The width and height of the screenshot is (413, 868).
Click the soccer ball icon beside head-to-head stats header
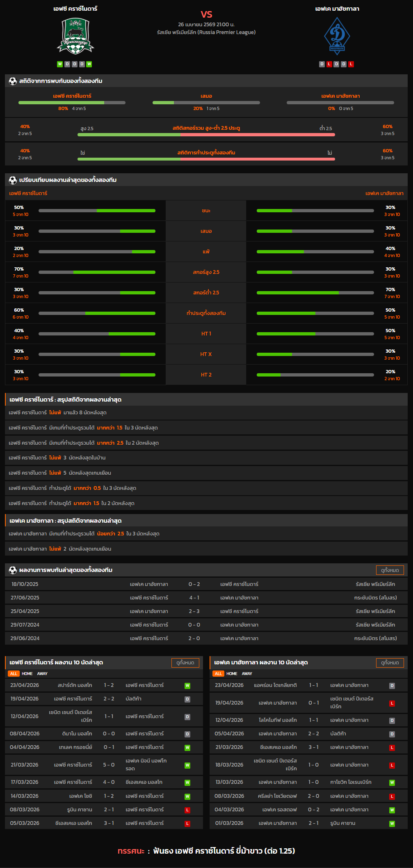(13, 81)
